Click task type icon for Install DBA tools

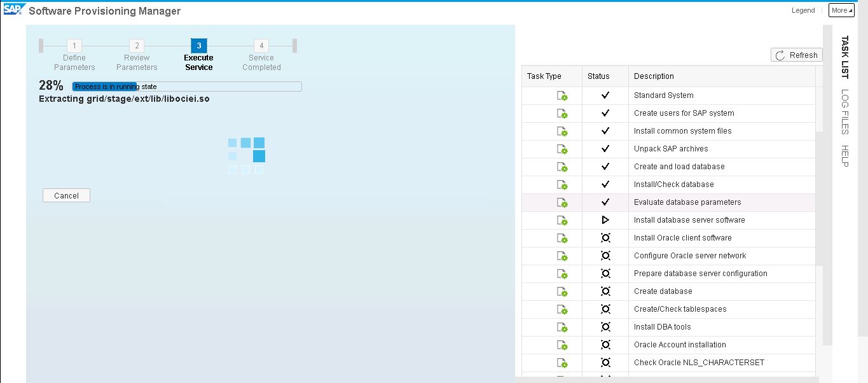(x=562, y=327)
